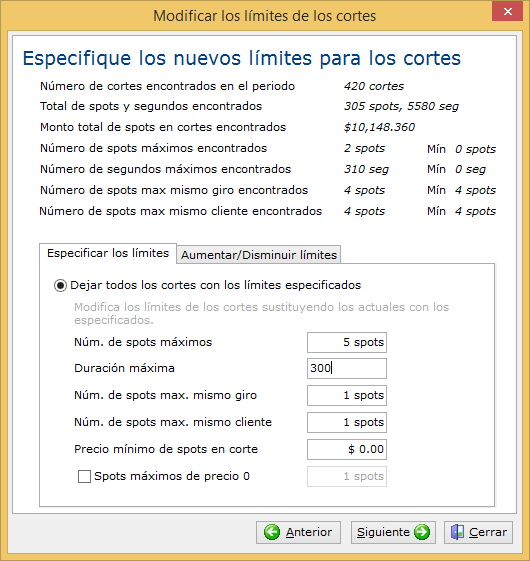This screenshot has width=530, height=561.
Task: Click the green forward arrow icon on Siguiente
Action: (422, 532)
